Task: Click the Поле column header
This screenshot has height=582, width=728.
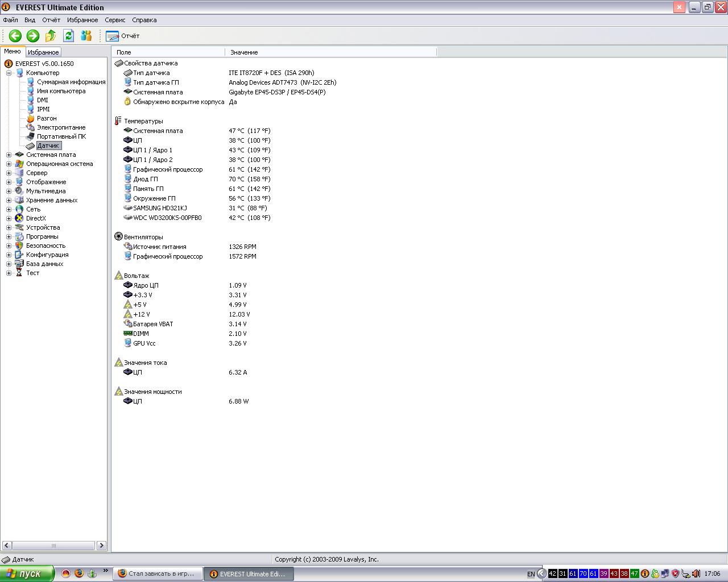Action: click(168, 52)
